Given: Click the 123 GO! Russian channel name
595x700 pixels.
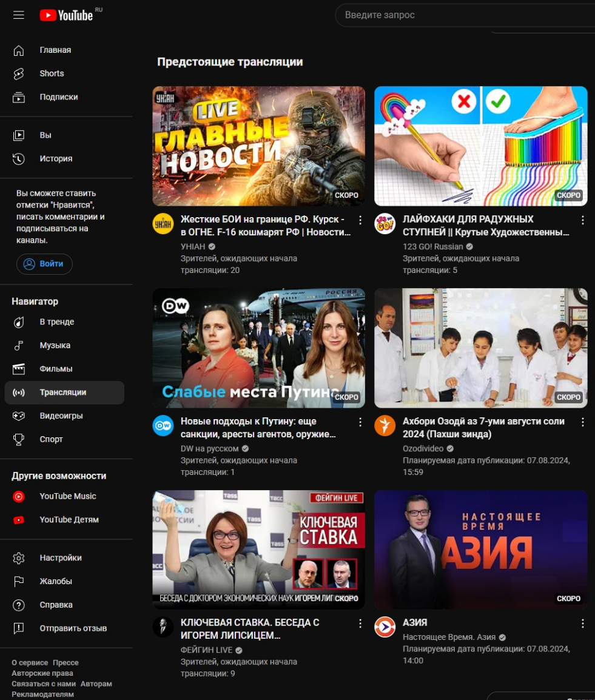Looking at the screenshot, I should click(433, 247).
